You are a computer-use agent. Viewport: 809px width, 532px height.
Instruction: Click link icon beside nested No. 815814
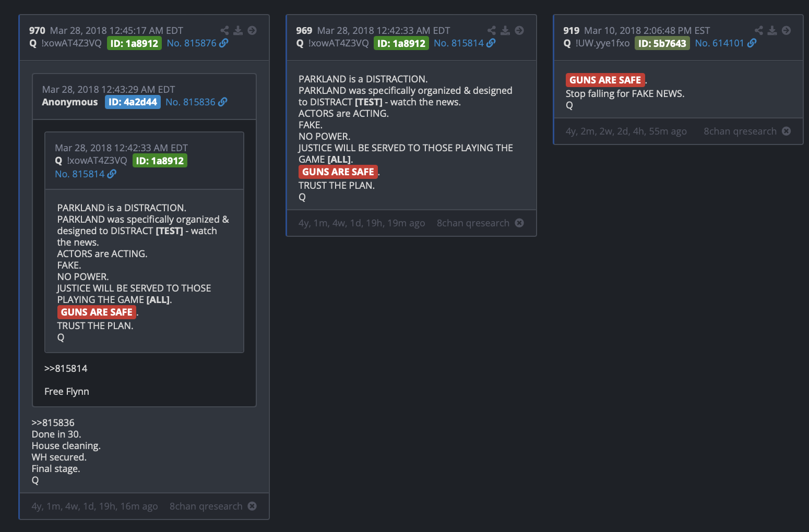click(112, 174)
